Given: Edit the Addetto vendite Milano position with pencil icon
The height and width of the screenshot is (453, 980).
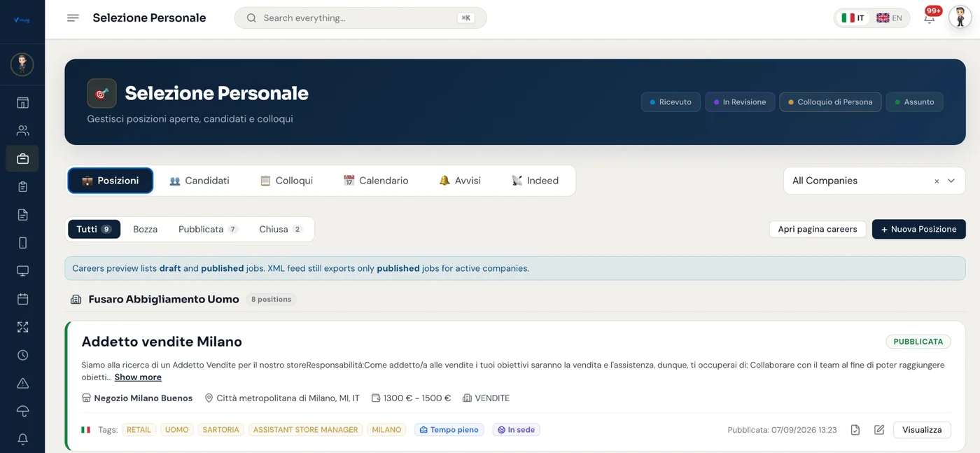Looking at the screenshot, I should point(879,430).
